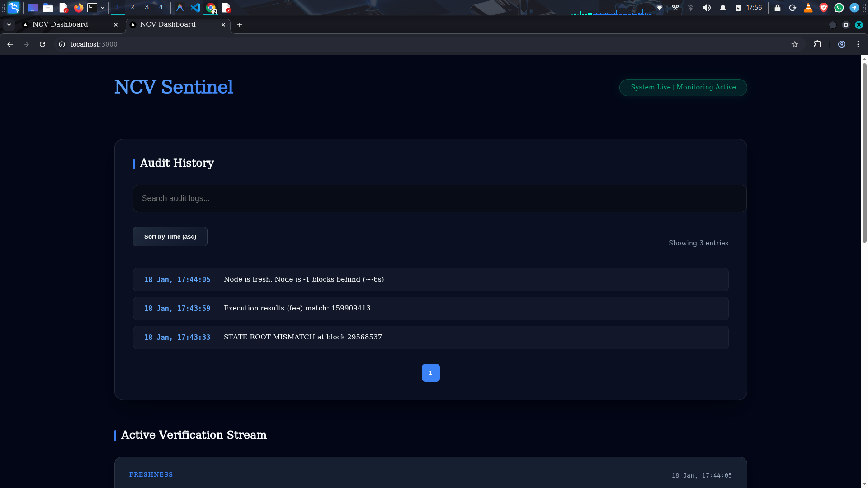
Task: Switch to the first NCV Dashboard tab
Action: pos(61,25)
